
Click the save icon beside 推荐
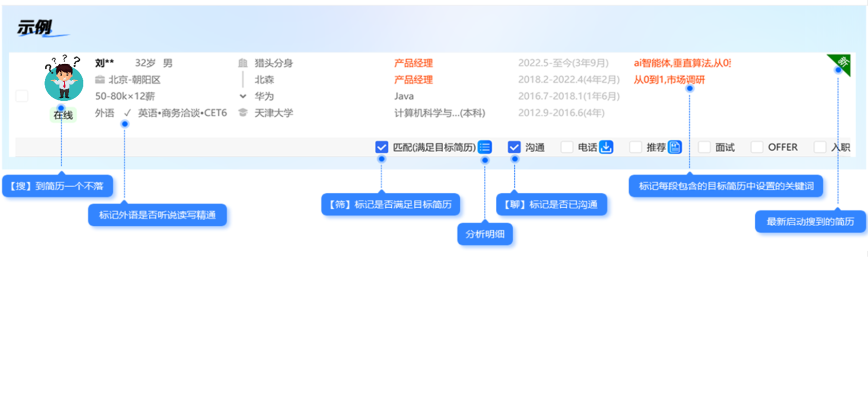point(674,147)
